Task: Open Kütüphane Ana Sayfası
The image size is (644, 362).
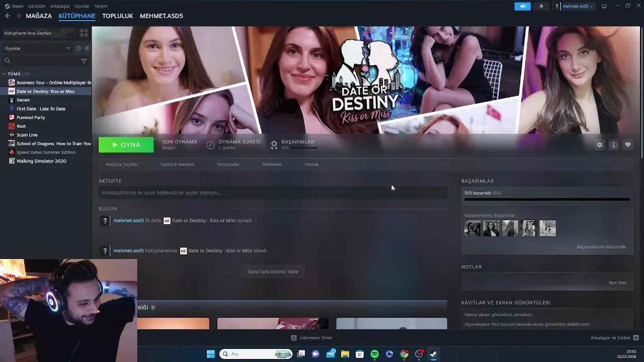Action: [x=38, y=33]
